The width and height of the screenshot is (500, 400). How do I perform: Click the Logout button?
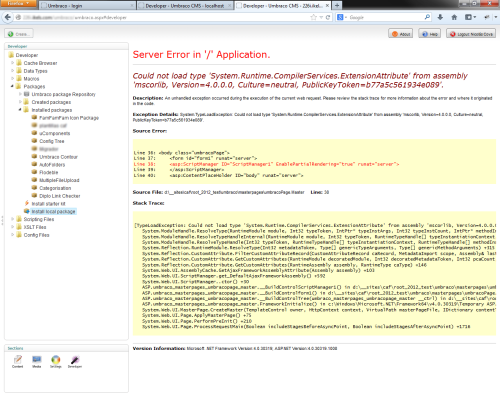click(x=471, y=34)
